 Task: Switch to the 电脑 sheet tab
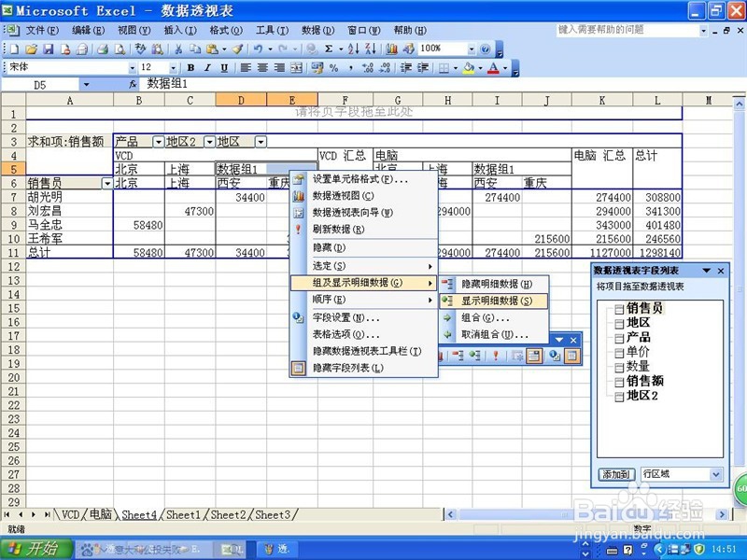pyautogui.click(x=101, y=515)
